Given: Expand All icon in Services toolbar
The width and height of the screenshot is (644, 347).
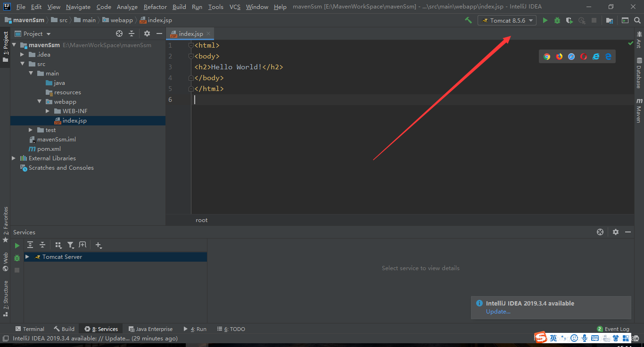Looking at the screenshot, I should click(30, 245).
